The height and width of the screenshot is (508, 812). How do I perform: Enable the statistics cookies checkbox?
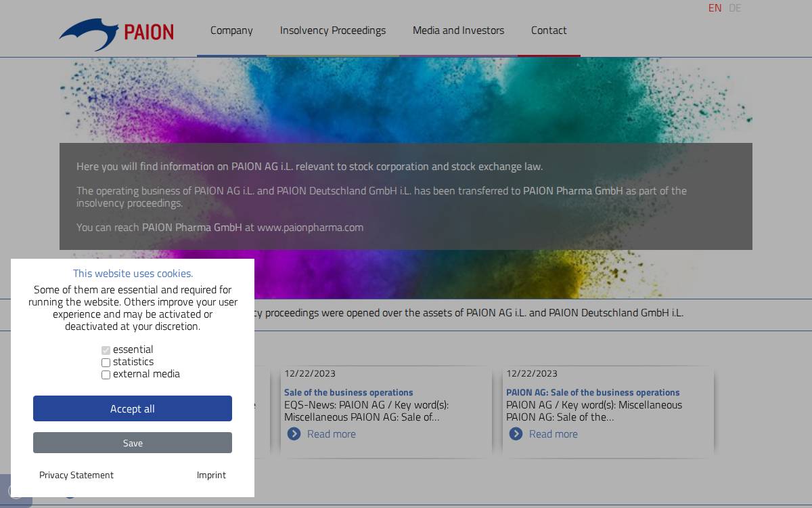pos(106,362)
